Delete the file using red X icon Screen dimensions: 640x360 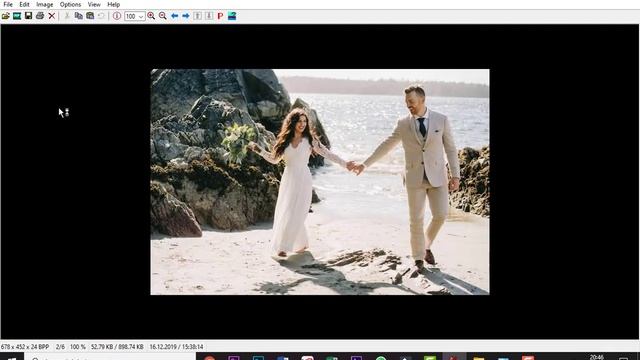point(51,16)
